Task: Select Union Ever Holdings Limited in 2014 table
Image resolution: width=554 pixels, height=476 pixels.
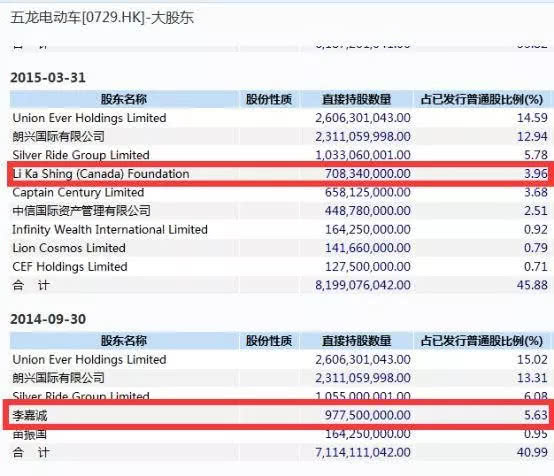Action: [x=89, y=360]
